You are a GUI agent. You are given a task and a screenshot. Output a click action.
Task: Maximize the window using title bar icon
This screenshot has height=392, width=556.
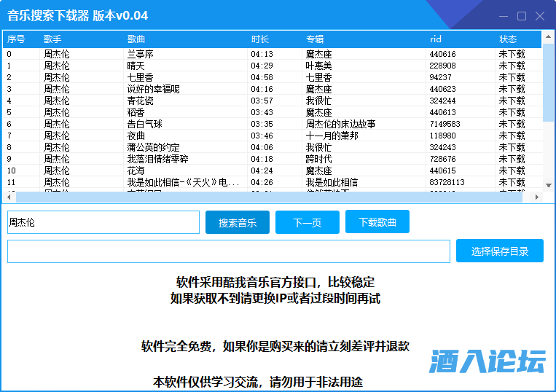[x=522, y=16]
